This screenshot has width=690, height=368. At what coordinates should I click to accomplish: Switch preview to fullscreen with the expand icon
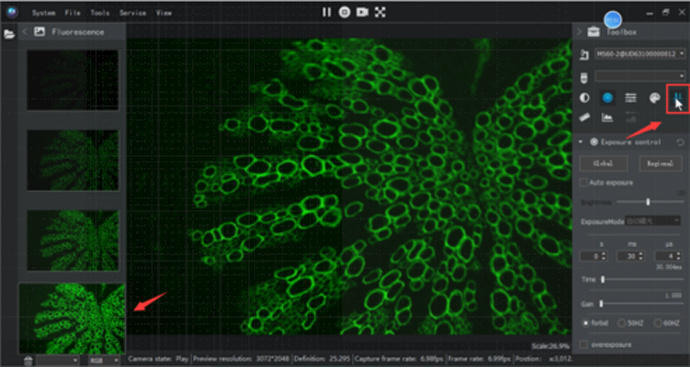pos(380,12)
